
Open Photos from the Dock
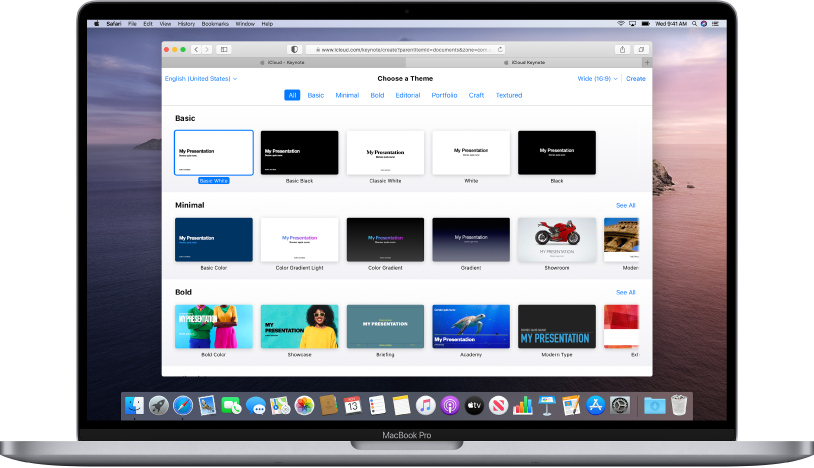[x=304, y=405]
